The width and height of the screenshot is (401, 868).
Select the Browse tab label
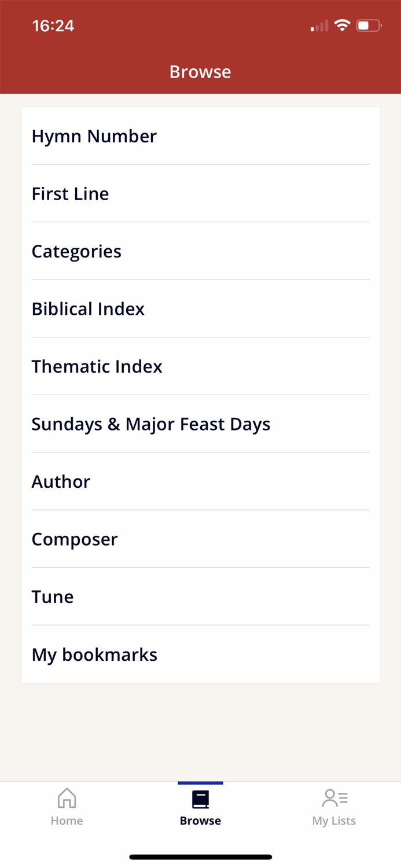click(200, 821)
